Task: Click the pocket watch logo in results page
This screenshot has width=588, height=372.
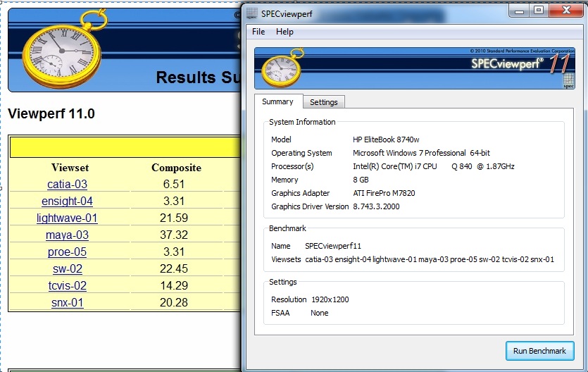Action: pos(64,51)
